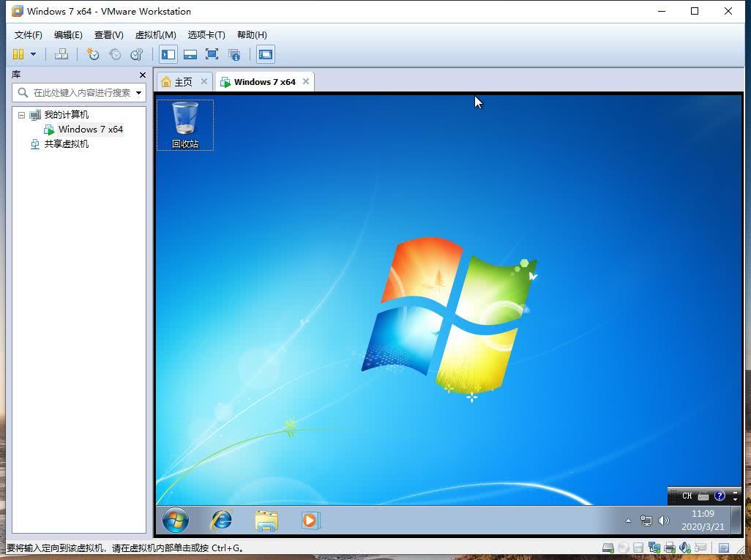Maximize the VMware Workstation window
The height and width of the screenshot is (560, 751).
[695, 11]
